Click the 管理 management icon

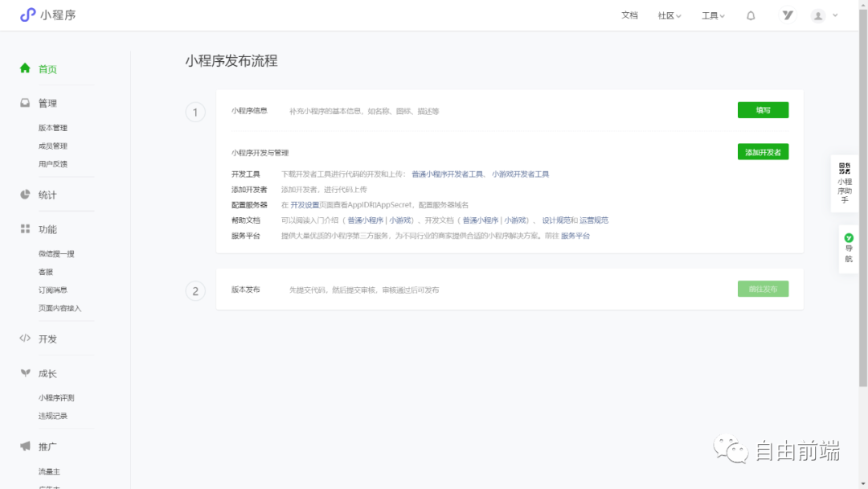(27, 102)
